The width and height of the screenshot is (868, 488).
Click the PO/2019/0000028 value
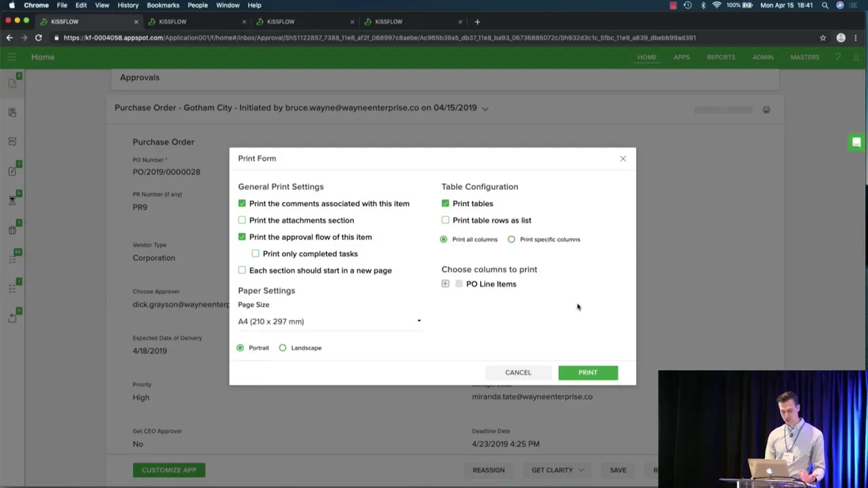(166, 172)
